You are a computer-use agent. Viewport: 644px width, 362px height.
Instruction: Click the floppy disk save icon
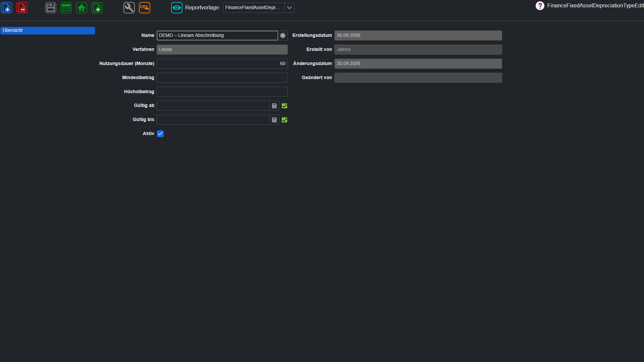click(x=51, y=8)
